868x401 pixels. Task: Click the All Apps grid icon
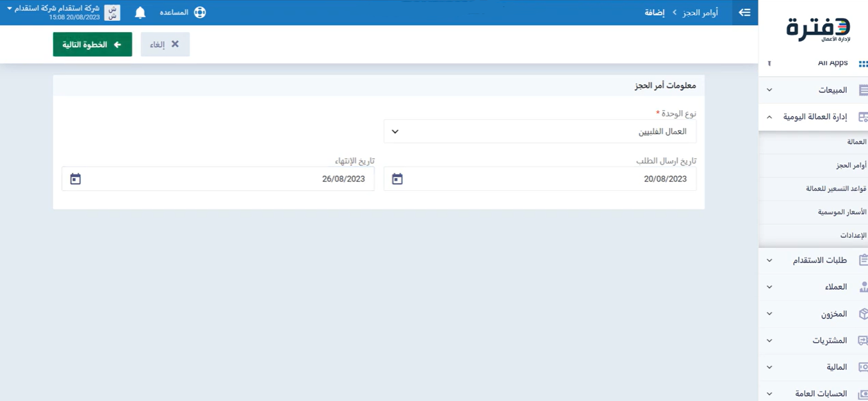click(863, 63)
